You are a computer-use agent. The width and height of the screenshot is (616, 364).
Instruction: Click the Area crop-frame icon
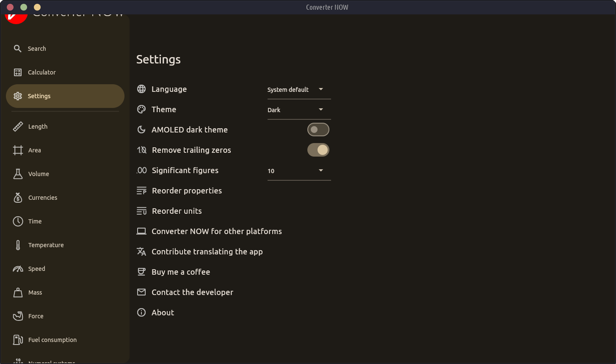(18, 150)
